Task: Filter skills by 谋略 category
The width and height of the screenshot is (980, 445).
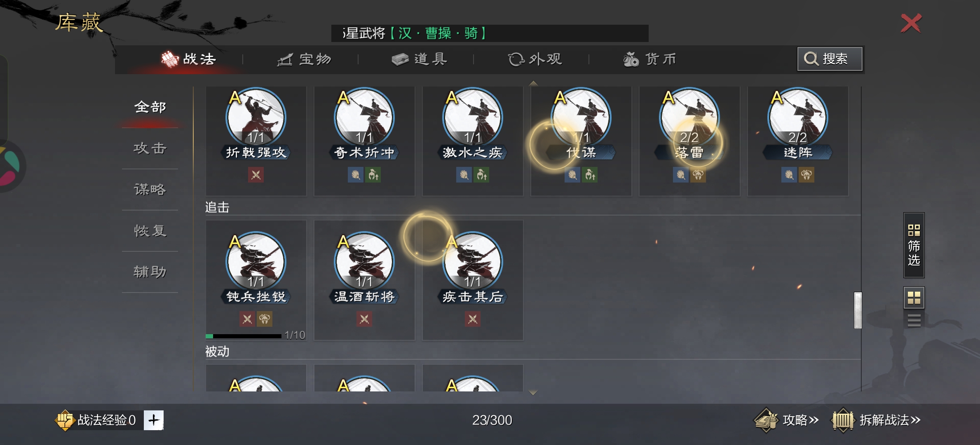Action: [150, 190]
